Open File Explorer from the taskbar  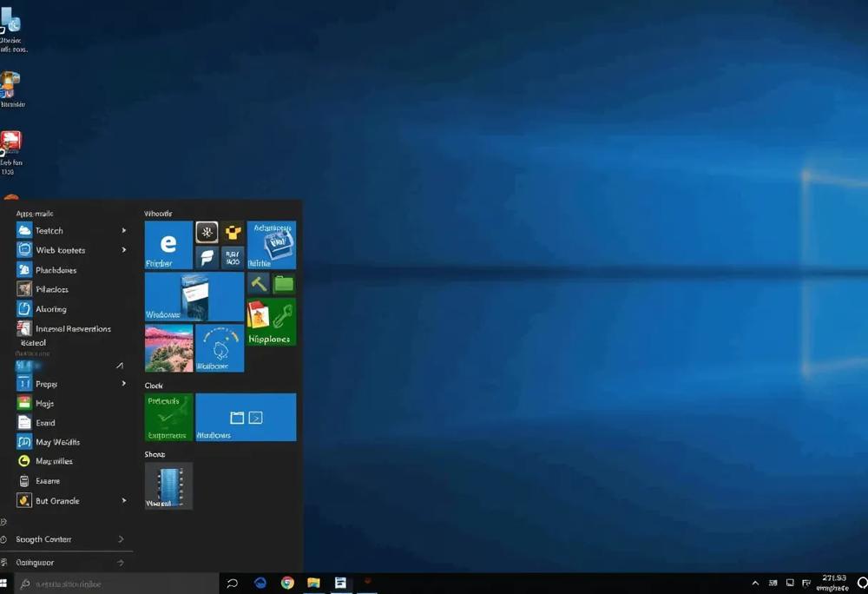[x=313, y=583]
